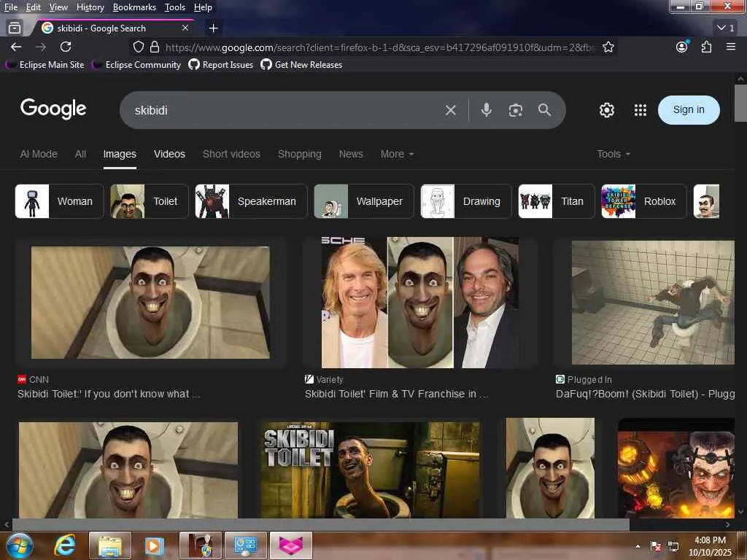This screenshot has width=747, height=560.
Task: Open Google quick settings gear
Action: pyautogui.click(x=607, y=110)
